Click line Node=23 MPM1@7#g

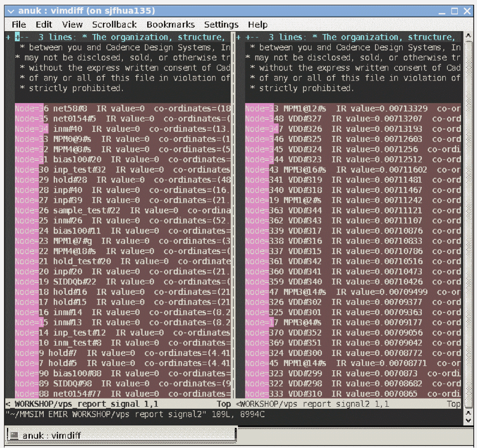tap(123, 241)
